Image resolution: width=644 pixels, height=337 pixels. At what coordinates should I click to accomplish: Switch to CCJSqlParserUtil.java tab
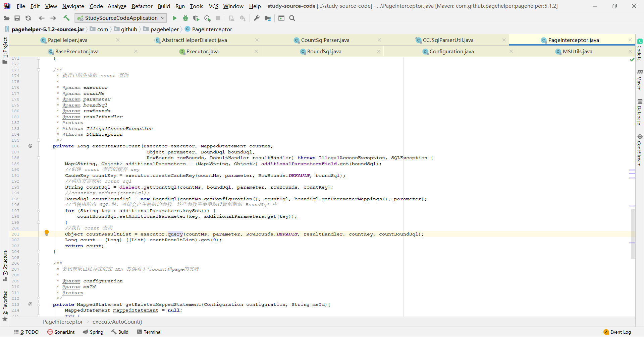(x=448, y=40)
